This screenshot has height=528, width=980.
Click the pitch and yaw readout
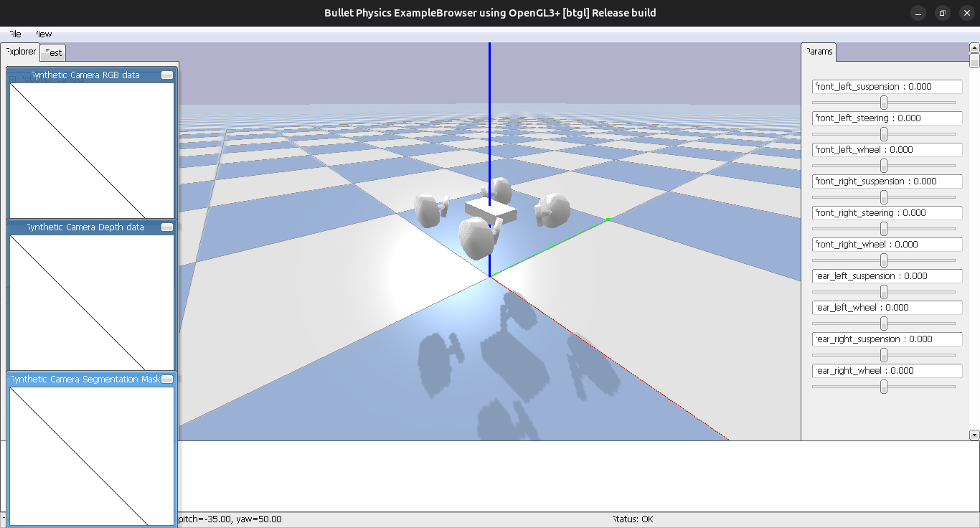[230, 519]
